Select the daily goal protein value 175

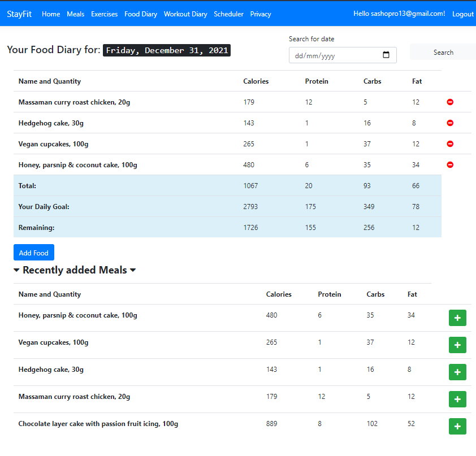coord(310,207)
